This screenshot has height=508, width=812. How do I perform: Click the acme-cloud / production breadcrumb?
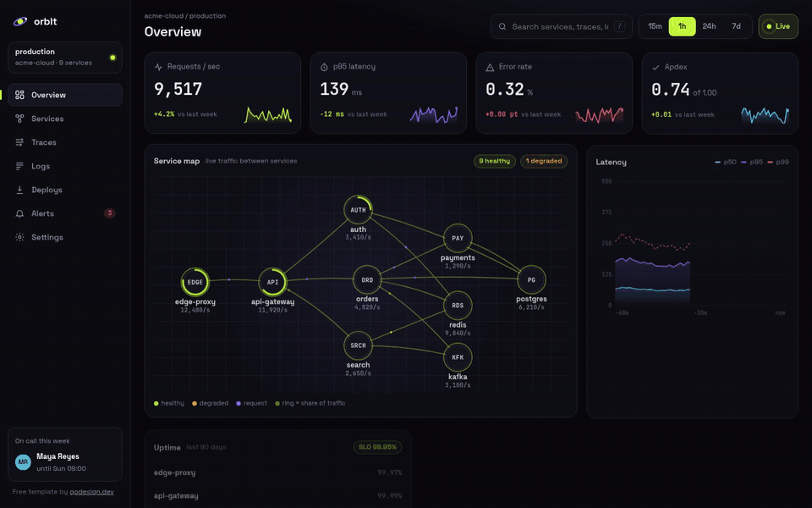click(x=185, y=16)
